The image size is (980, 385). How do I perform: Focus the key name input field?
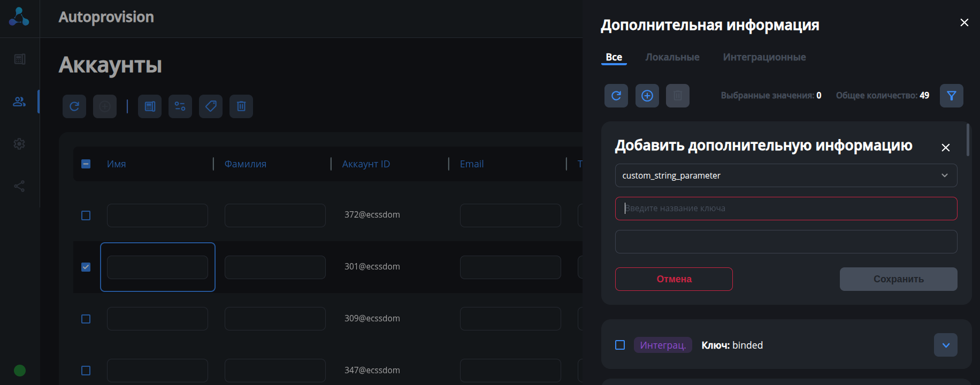click(x=786, y=209)
